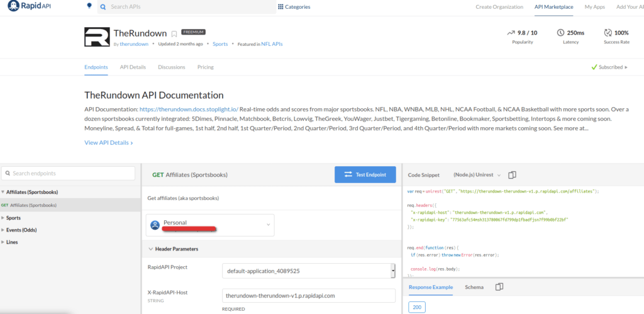Screen dimensions: 644x314
Task: Open the Personal account dropdown
Action: (210, 225)
